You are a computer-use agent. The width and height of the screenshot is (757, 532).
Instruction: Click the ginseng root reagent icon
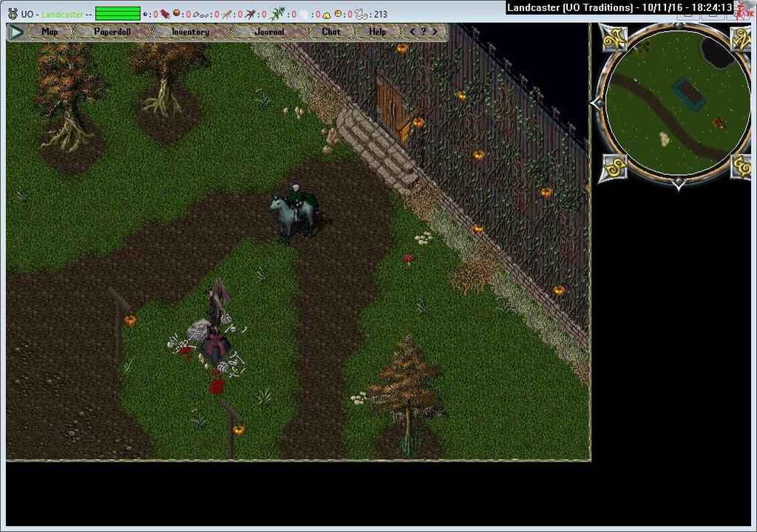coord(227,14)
